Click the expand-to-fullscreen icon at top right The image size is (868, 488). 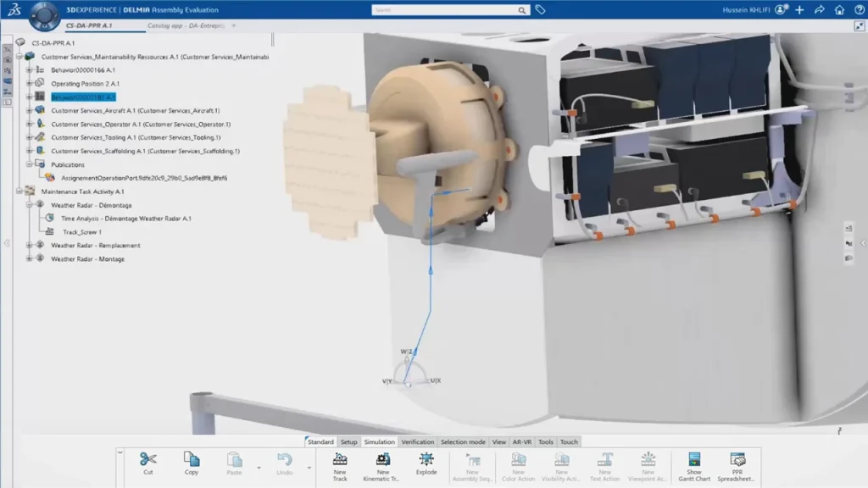click(x=860, y=26)
